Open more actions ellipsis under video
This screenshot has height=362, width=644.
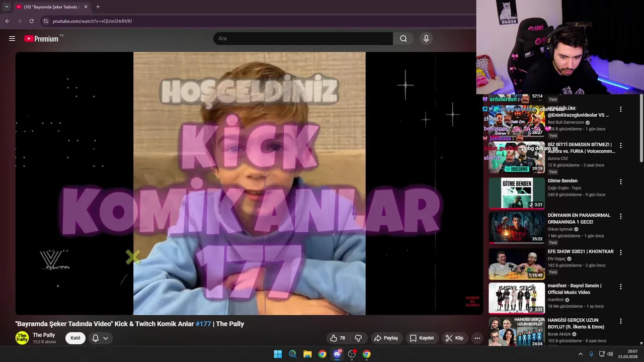[477, 338]
